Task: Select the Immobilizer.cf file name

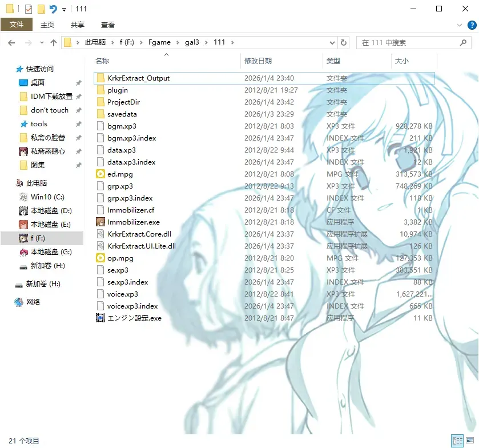Action: (131, 210)
